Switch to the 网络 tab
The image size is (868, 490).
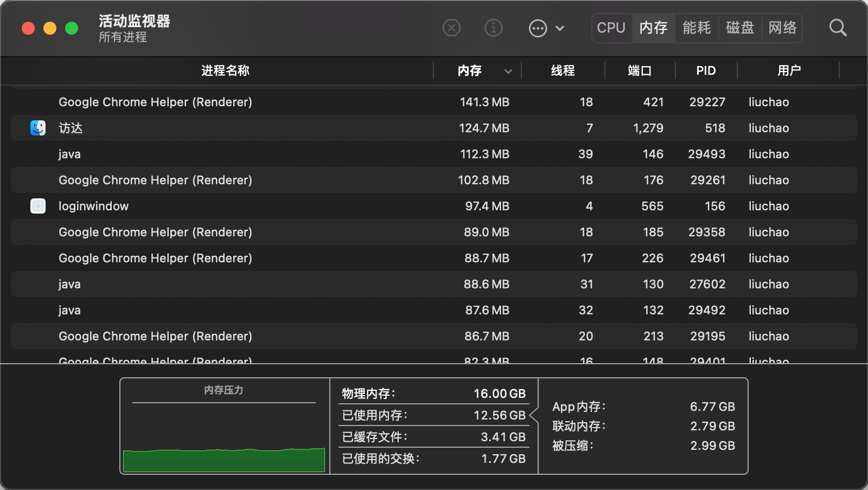782,28
